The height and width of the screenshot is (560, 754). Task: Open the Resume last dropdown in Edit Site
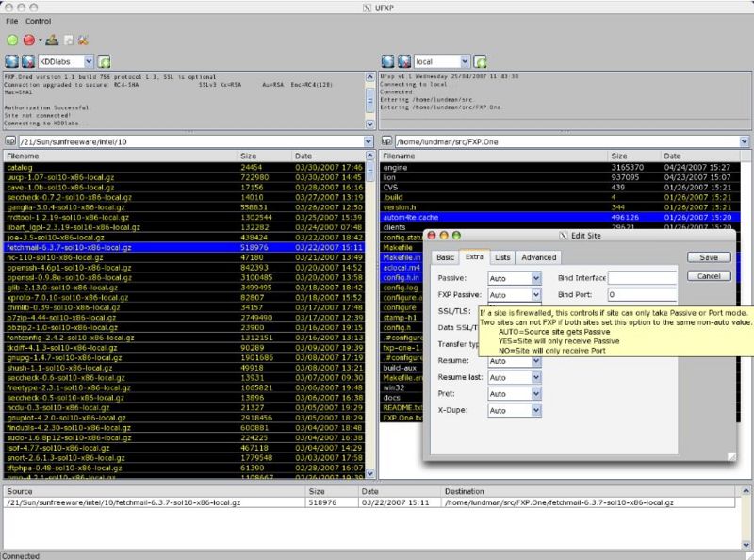point(536,378)
